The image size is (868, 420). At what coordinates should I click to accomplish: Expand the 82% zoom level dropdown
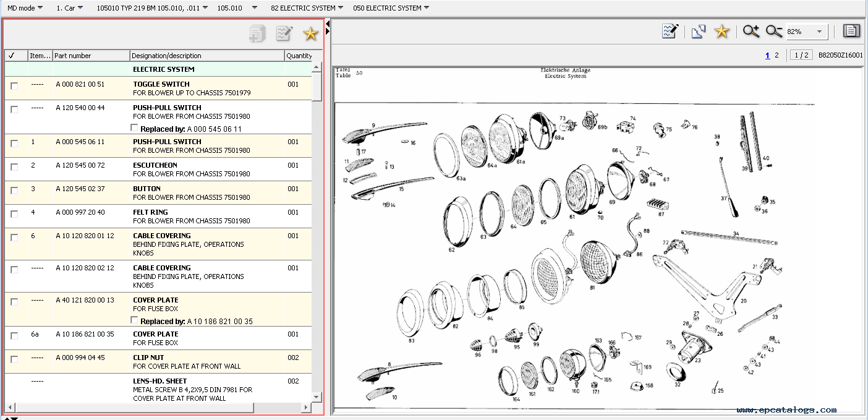820,32
